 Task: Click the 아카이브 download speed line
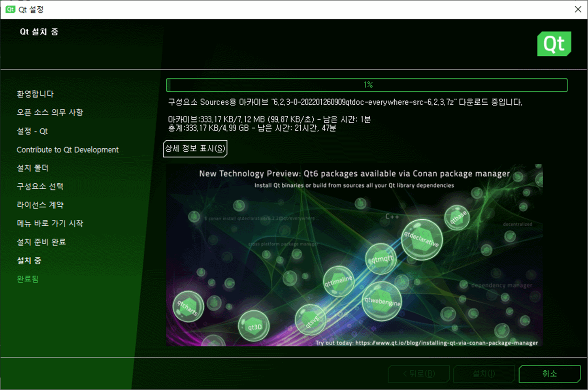tap(269, 119)
